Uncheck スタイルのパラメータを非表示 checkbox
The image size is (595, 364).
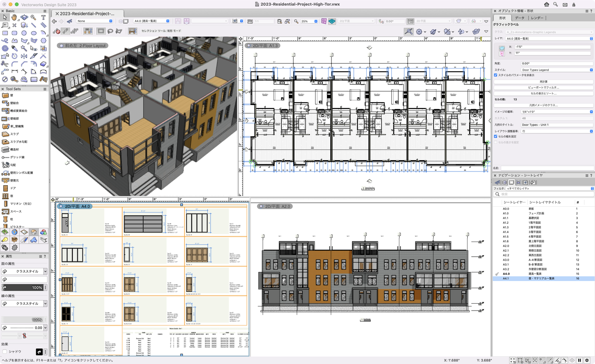pyautogui.click(x=496, y=75)
